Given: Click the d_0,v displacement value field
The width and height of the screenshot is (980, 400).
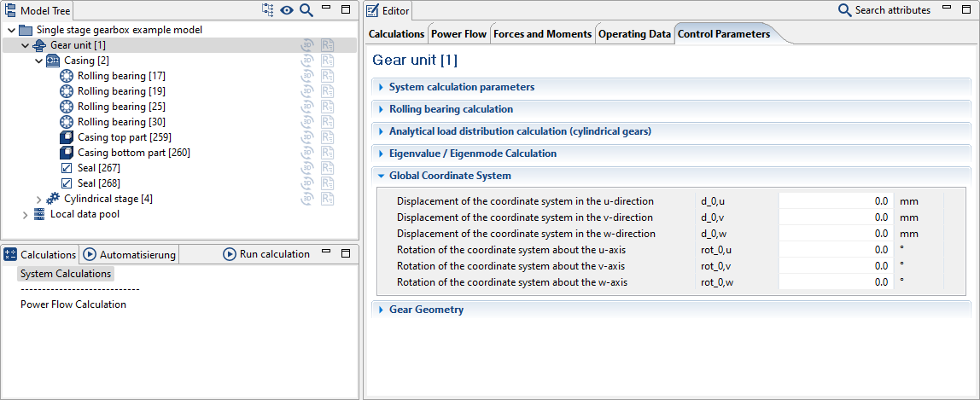Looking at the screenshot, I should point(837,217).
